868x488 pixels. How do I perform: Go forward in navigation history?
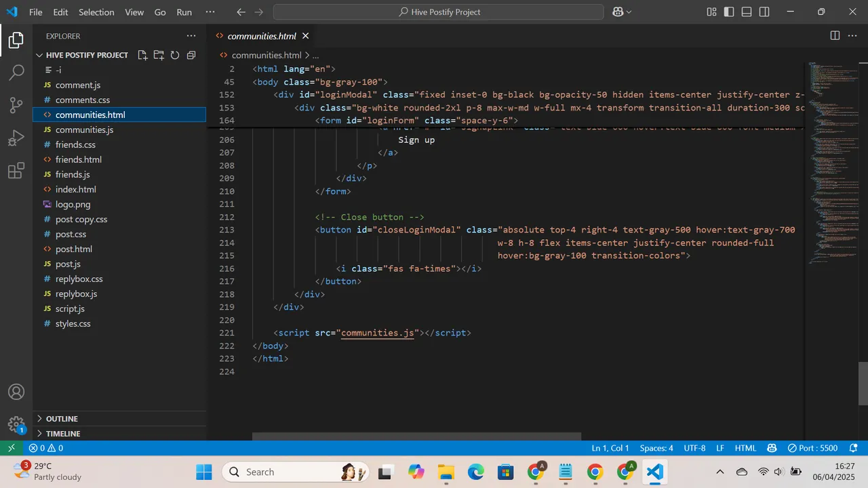pyautogui.click(x=258, y=12)
